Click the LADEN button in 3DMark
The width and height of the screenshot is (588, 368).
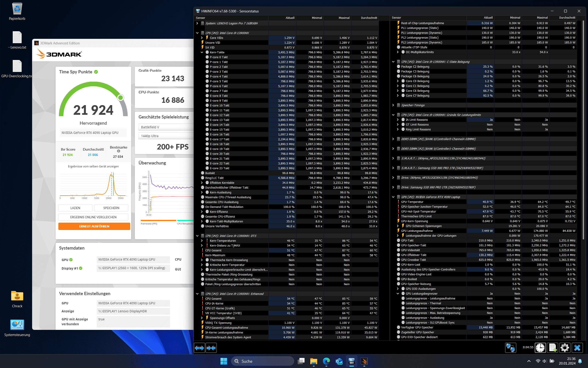75,208
